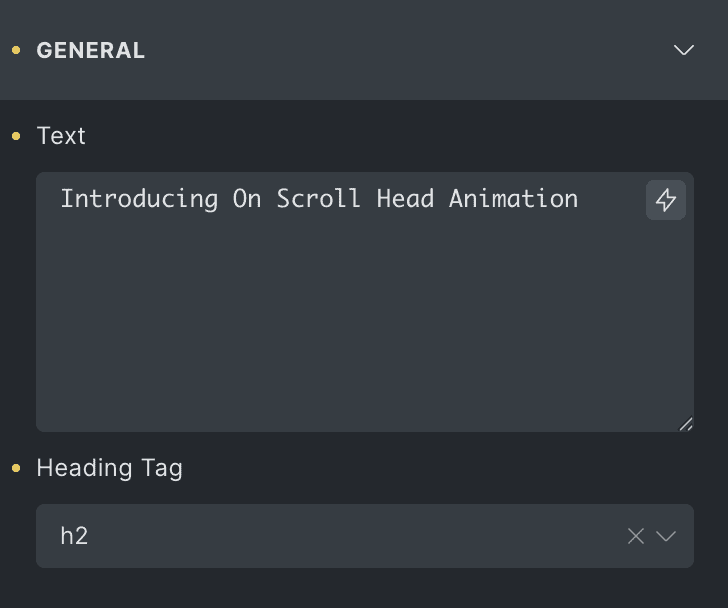This screenshot has height=608, width=728.
Task: Place cursor on the word Animation
Action: 513,199
